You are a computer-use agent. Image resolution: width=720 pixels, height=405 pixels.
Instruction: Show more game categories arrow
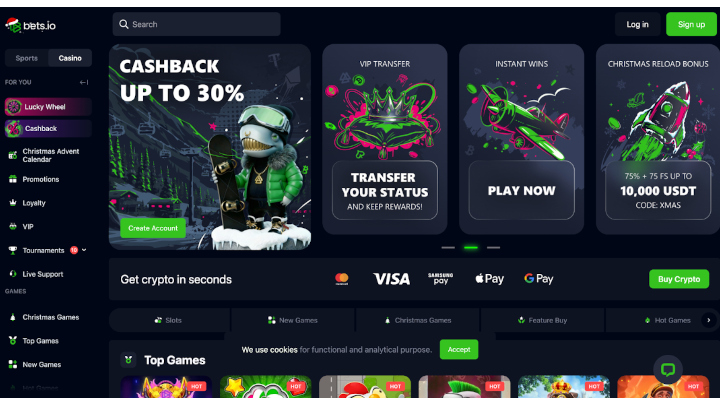coord(709,320)
